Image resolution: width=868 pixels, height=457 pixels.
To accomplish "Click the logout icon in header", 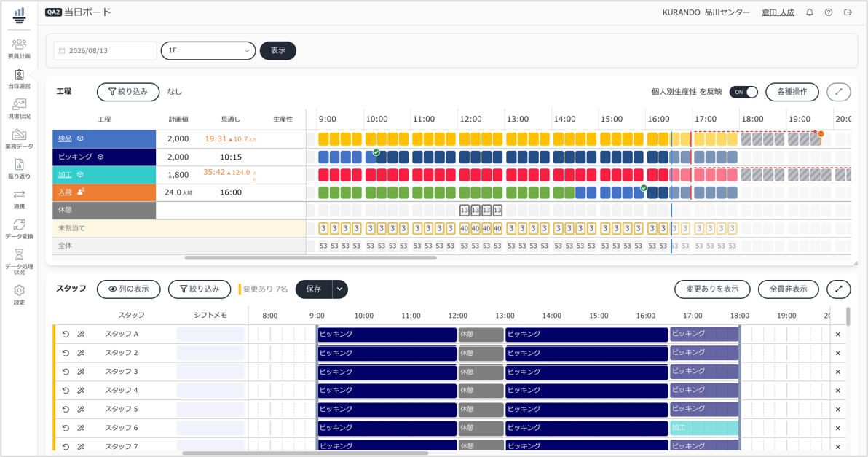I will point(848,12).
